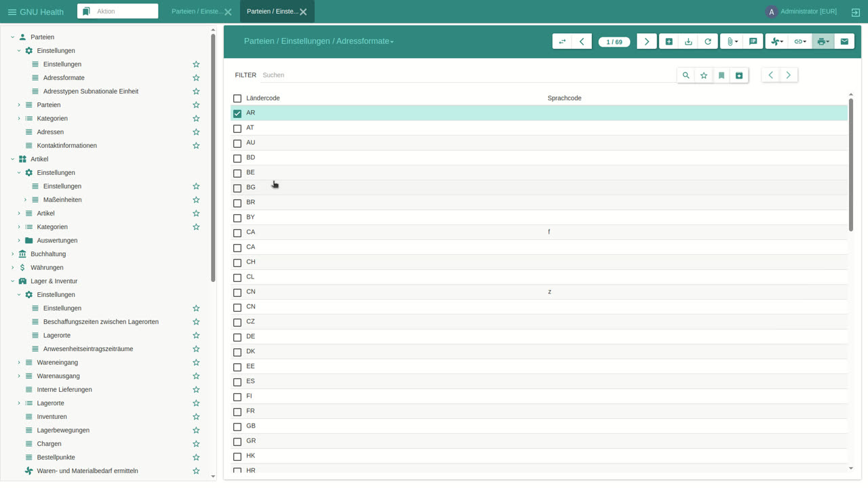Open the attachment paperclip menu
Screen dimensions: 868x488
pyautogui.click(x=732, y=41)
